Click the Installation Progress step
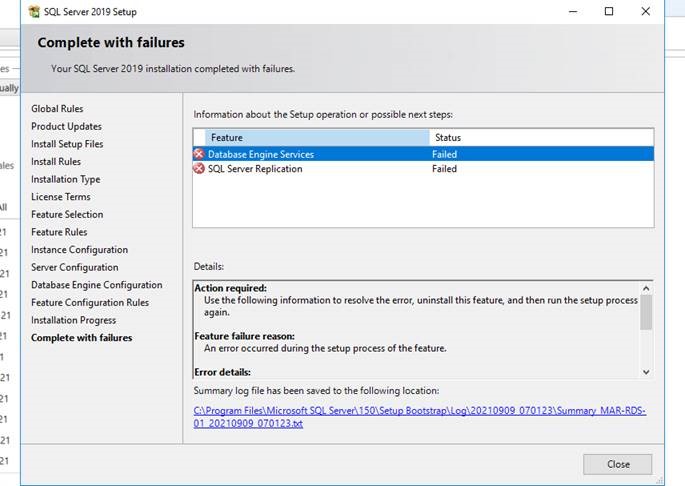This screenshot has height=486, width=685. point(73,320)
